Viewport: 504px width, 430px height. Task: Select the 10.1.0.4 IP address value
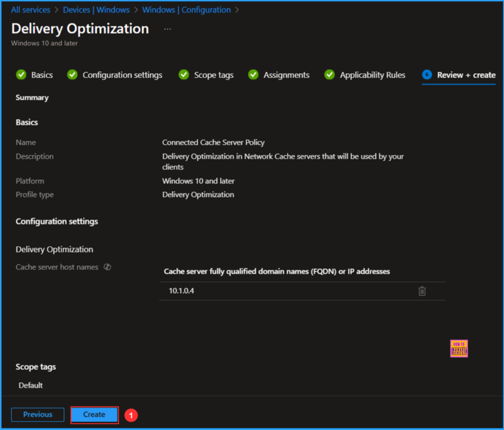click(x=182, y=291)
